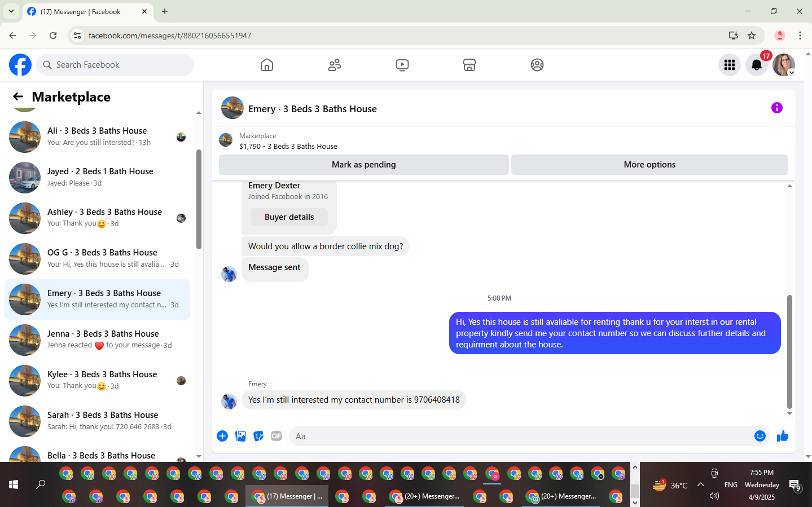The height and width of the screenshot is (507, 812).
Task: Open the Facebook menu grid icon
Action: (x=730, y=65)
